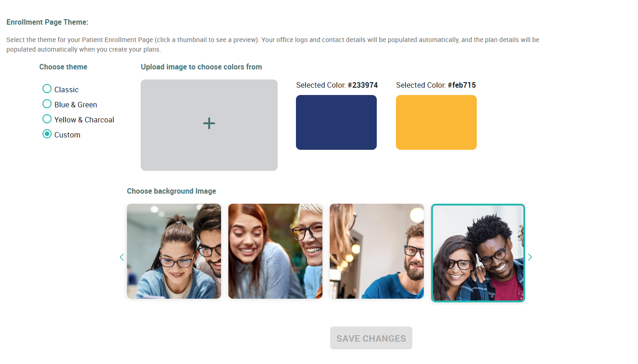Click the #233974 selected color hex text
Screen dimensions: 638x364
click(x=363, y=85)
